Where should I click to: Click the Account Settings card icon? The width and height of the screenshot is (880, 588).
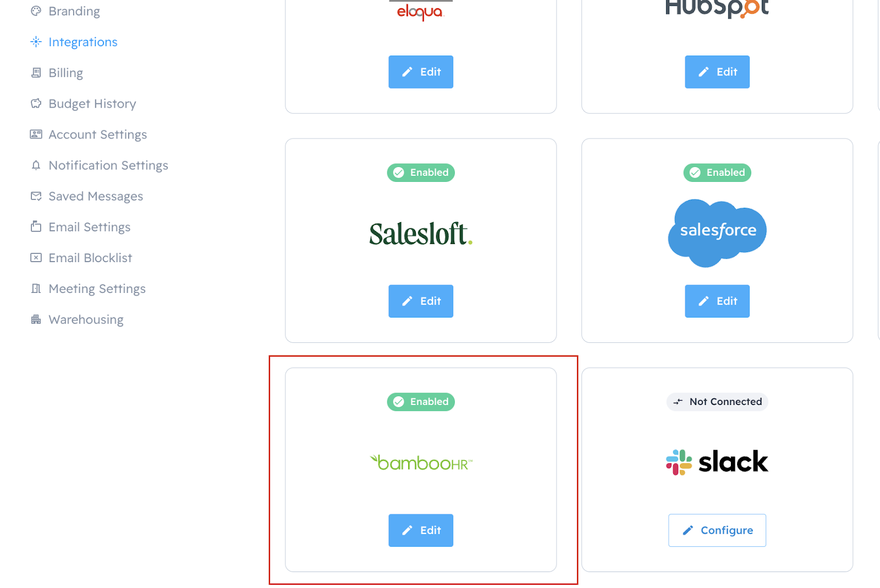pyautogui.click(x=36, y=134)
